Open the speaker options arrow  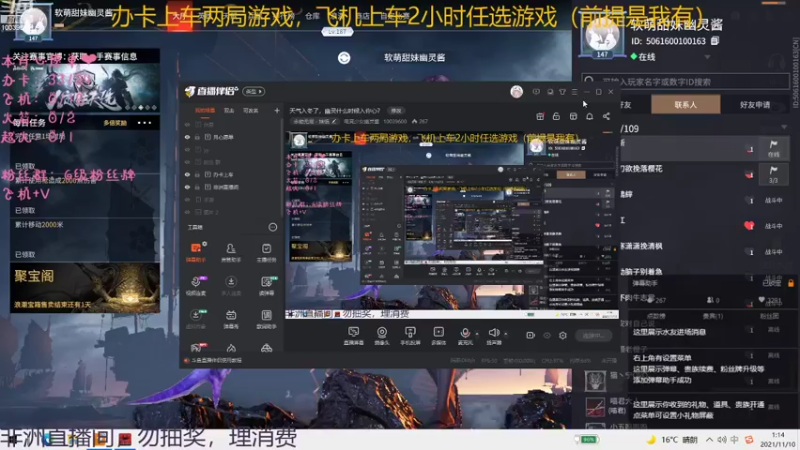(506, 334)
